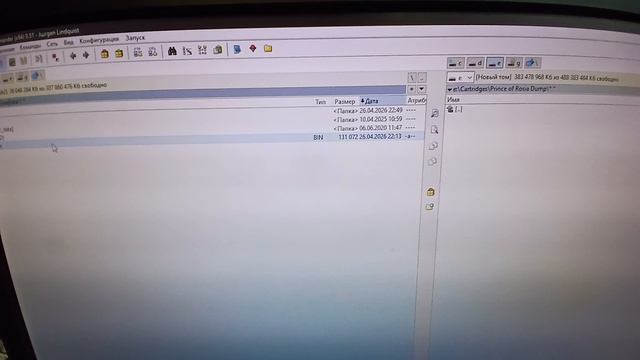The width and height of the screenshot is (640, 360).
Task: Click left panel root directory backslash button
Action: 412,77
